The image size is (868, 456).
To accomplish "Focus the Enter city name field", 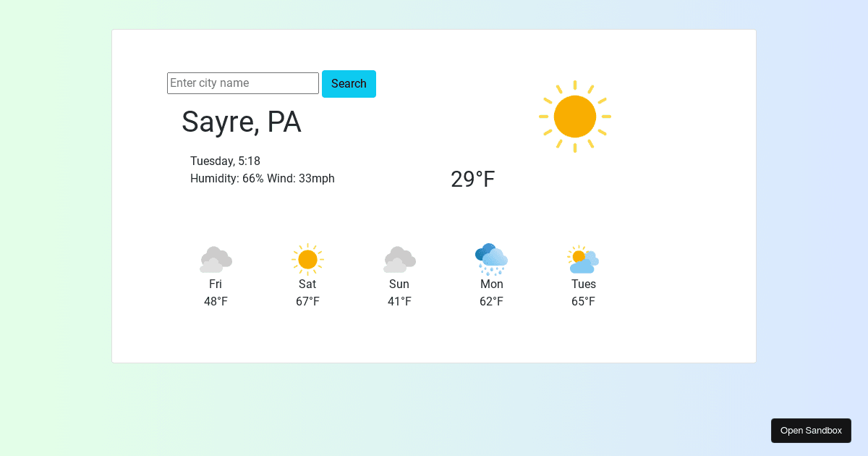I will point(243,83).
